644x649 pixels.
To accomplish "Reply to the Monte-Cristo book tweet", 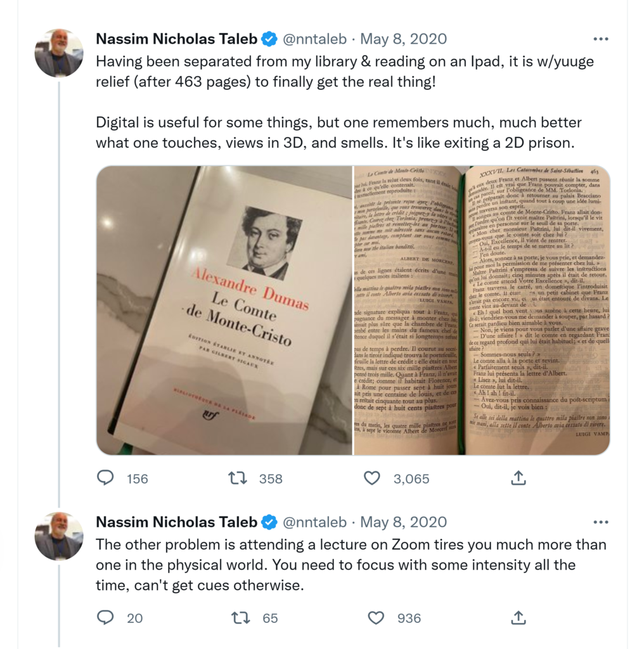I will tap(105, 478).
